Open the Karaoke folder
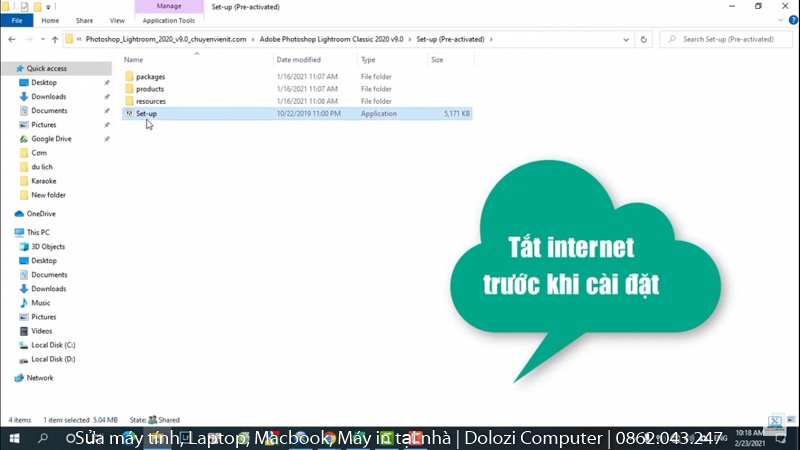800x450 pixels. point(43,181)
